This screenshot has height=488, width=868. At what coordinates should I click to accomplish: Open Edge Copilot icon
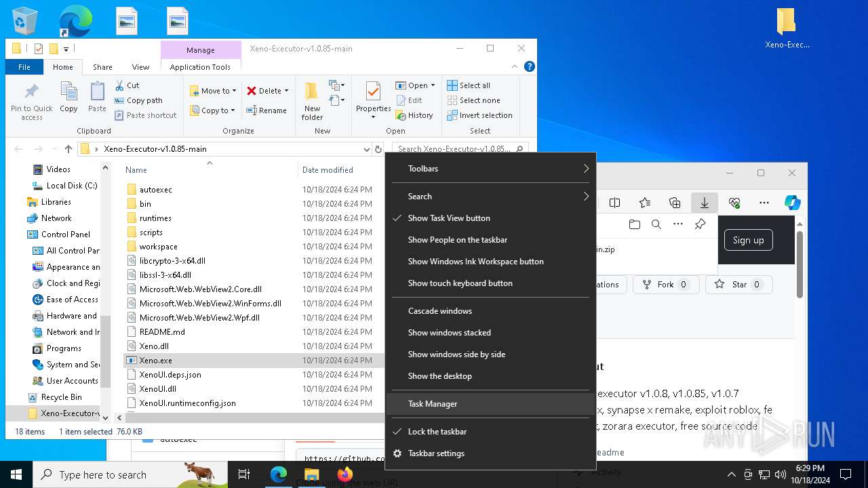coord(792,203)
